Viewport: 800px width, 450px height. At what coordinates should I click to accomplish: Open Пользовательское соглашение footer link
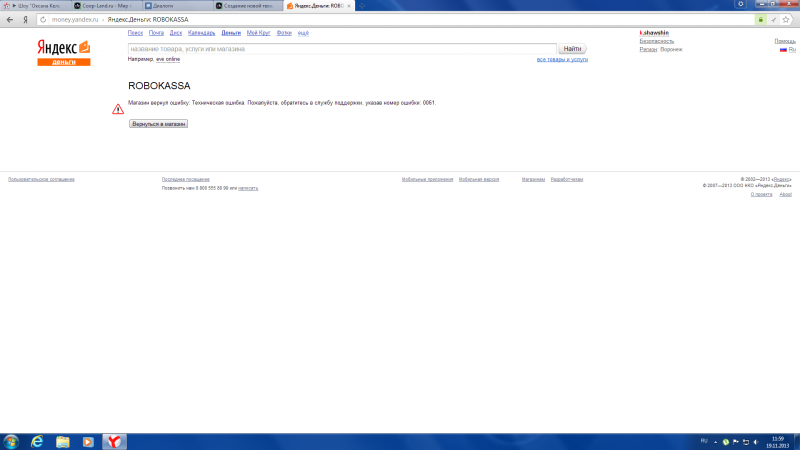coord(41,180)
